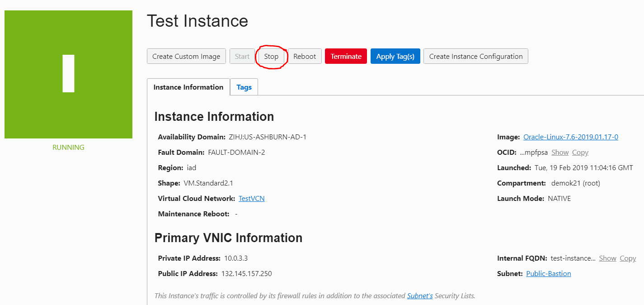The width and height of the screenshot is (644, 305).
Task: Create a Custom Image
Action: pyautogui.click(x=186, y=56)
